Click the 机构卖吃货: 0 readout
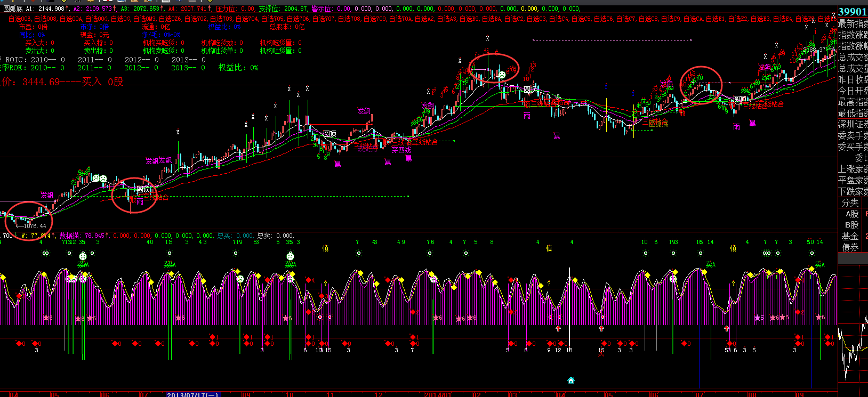Viewport: 868px width, 397px height. point(164,51)
